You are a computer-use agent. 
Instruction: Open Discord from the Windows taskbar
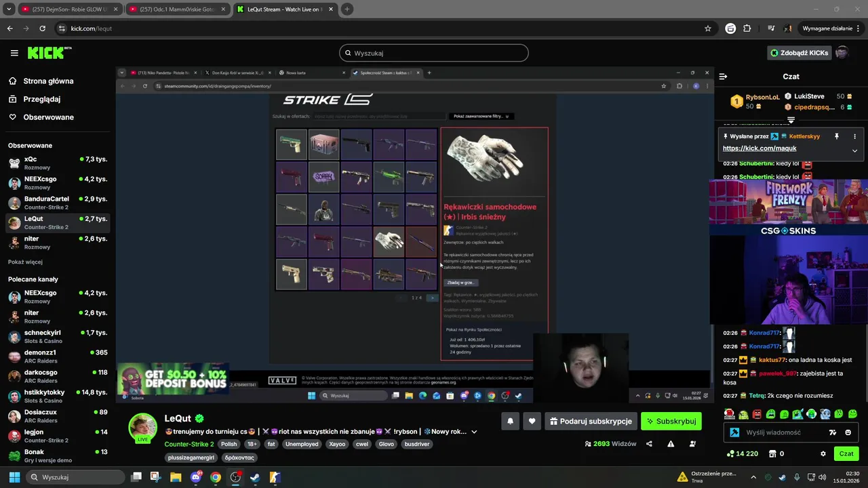pyautogui.click(x=196, y=477)
